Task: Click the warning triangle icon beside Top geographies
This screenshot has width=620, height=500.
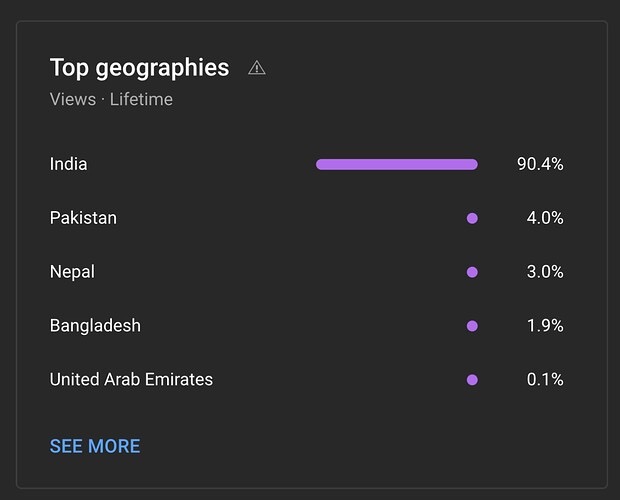Action: pyautogui.click(x=257, y=68)
